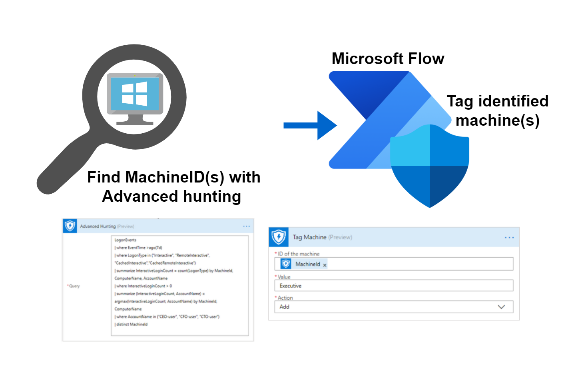Viewport: 588px width, 373px height.
Task: Open the Tag Machine card ellipsis menu
Action: 509,238
